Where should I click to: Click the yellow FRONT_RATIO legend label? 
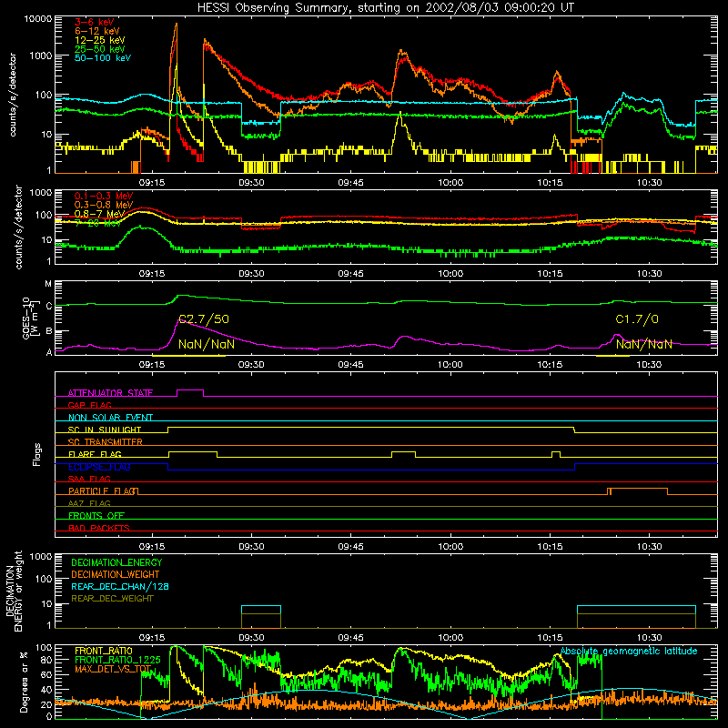tap(104, 651)
